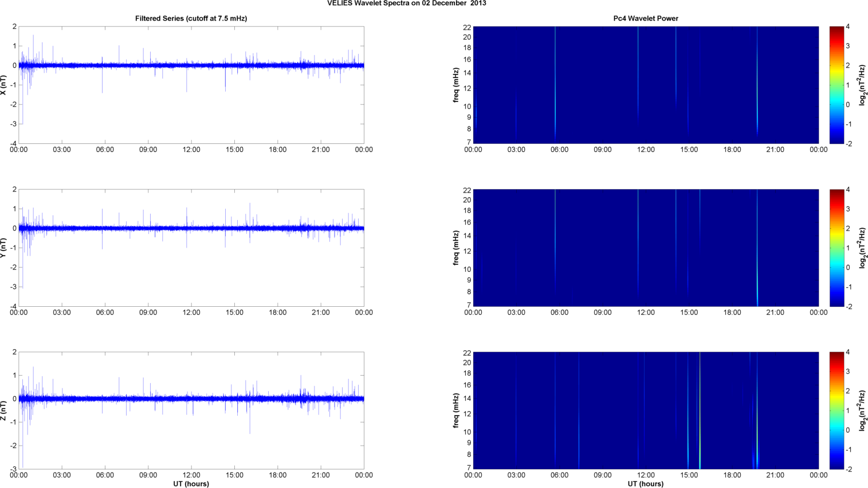Click log2(nT²/Hz) label of top colorbar
Viewport: 868px width, 488px height.
pos(862,85)
